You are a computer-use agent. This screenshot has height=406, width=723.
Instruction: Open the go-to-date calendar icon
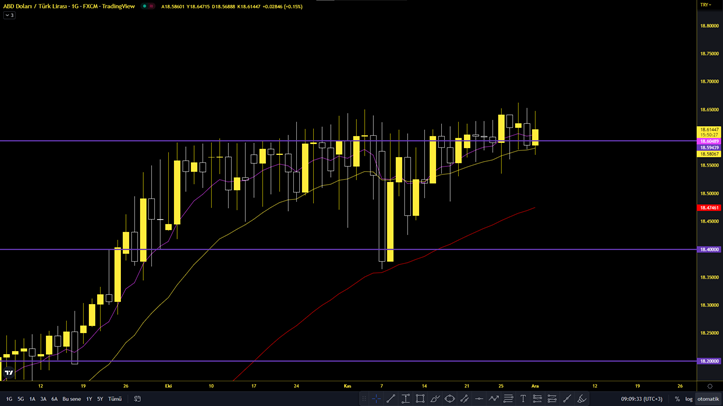pos(137,399)
